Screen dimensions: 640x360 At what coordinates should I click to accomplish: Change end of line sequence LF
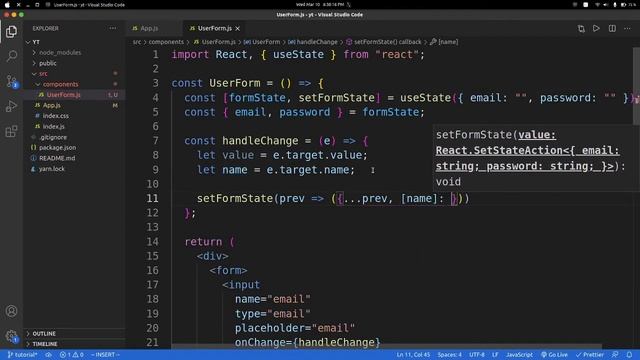[x=495, y=355]
